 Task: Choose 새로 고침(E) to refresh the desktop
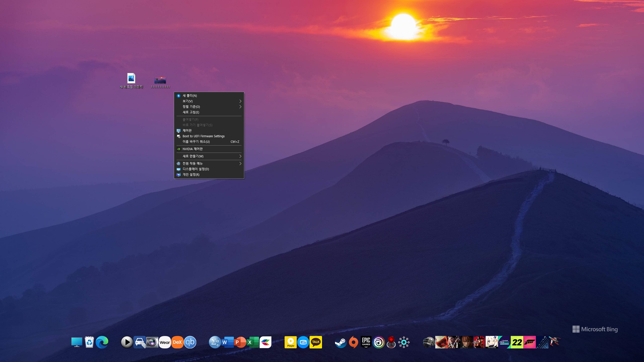[x=209, y=112]
